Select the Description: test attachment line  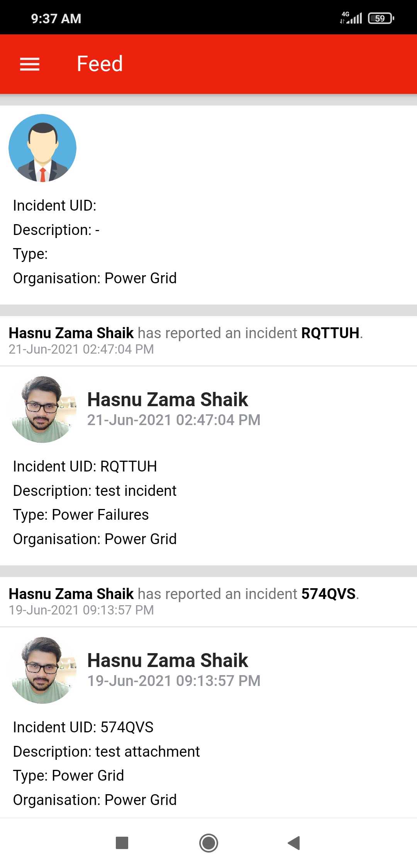tap(107, 752)
